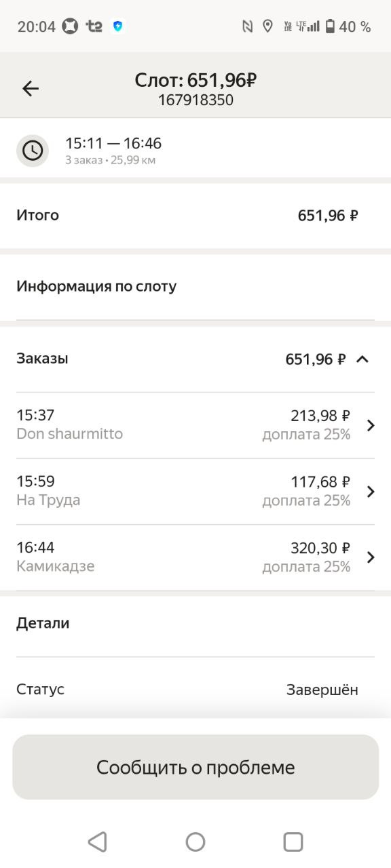391x868 pixels.
Task: Tap the back arrow in header
Action: pos(31,88)
